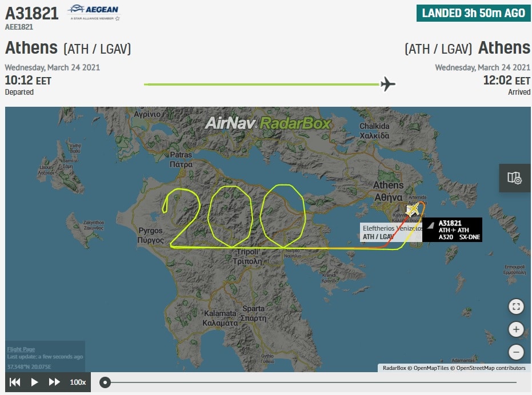Screen dimensions: 532x395
Task: Click the OpenMapTiles attribution link
Action: [431, 368]
